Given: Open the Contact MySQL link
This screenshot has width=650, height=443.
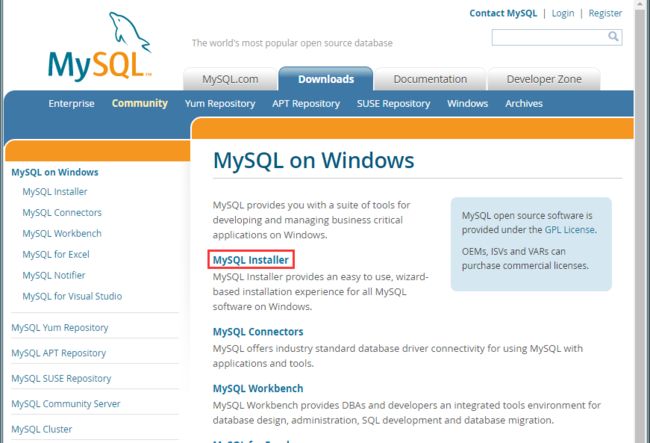Looking at the screenshot, I should [x=503, y=13].
